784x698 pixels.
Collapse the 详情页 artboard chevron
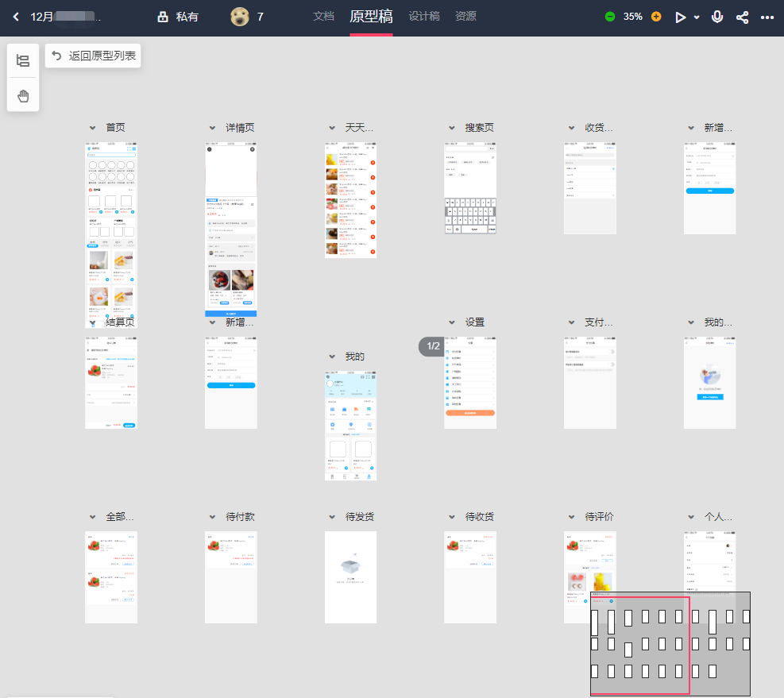pos(213,128)
